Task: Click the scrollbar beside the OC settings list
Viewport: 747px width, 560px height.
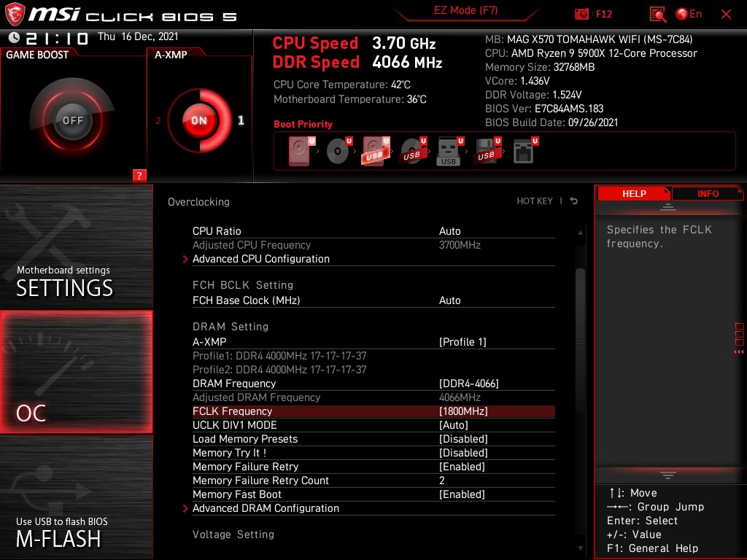Action: (580, 343)
